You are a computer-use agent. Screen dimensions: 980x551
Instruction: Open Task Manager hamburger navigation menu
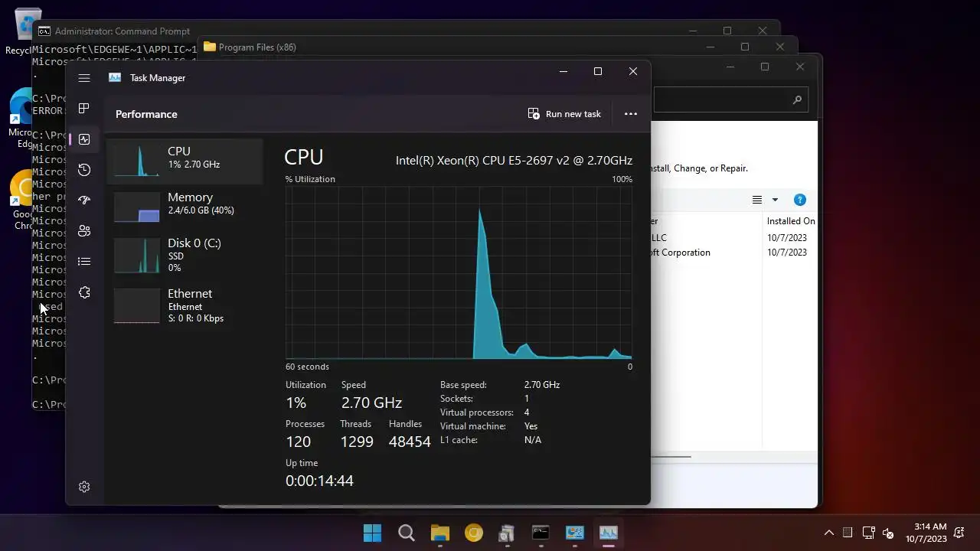(84, 78)
